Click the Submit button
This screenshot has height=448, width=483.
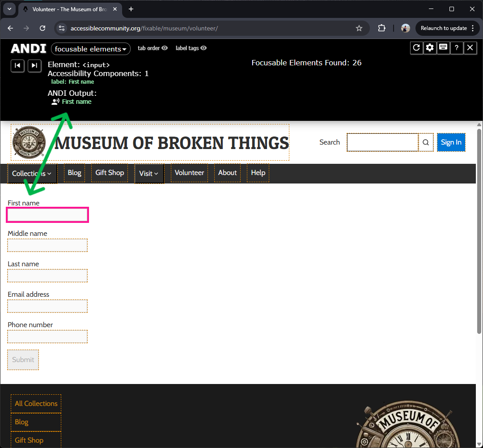tap(23, 359)
